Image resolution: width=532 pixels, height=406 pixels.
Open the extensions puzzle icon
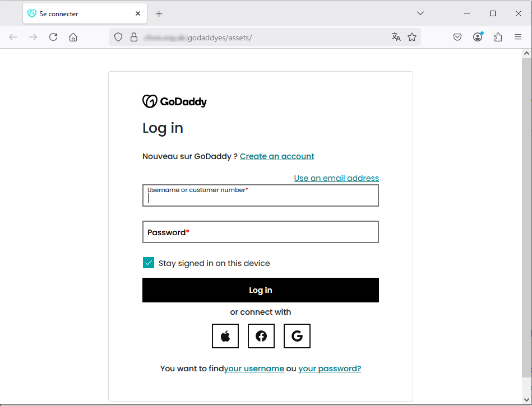tap(498, 37)
